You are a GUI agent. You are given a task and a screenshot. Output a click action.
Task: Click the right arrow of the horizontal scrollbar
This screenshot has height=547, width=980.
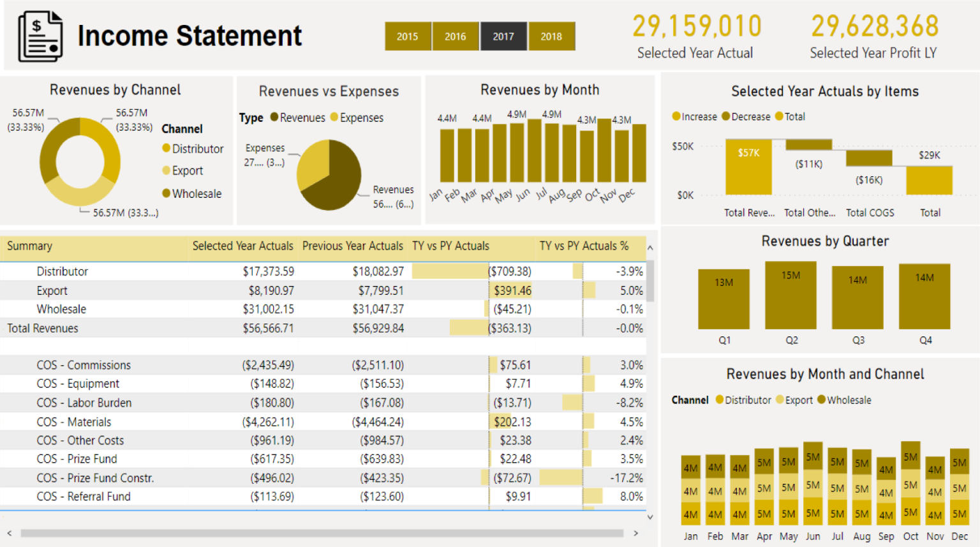pyautogui.click(x=636, y=532)
